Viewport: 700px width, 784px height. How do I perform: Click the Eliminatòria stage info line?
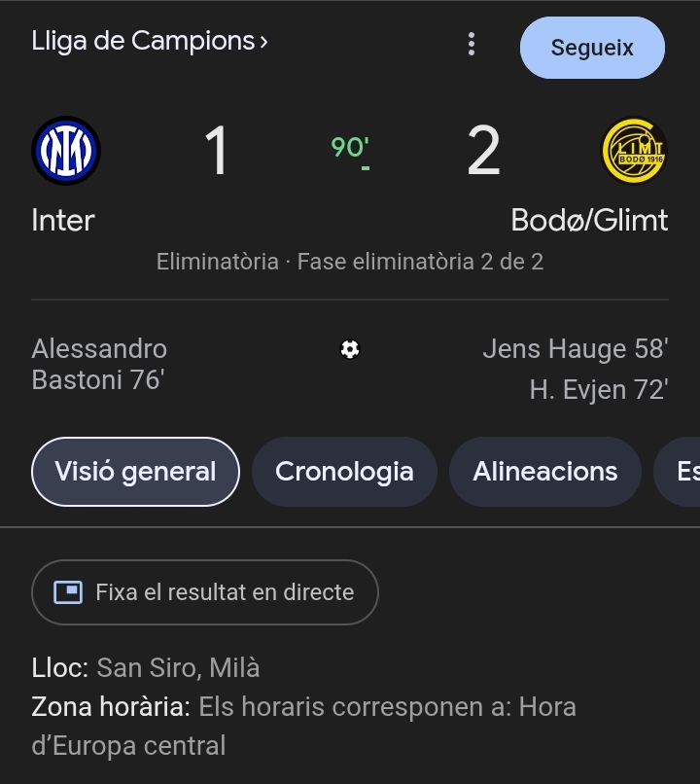tap(350, 262)
